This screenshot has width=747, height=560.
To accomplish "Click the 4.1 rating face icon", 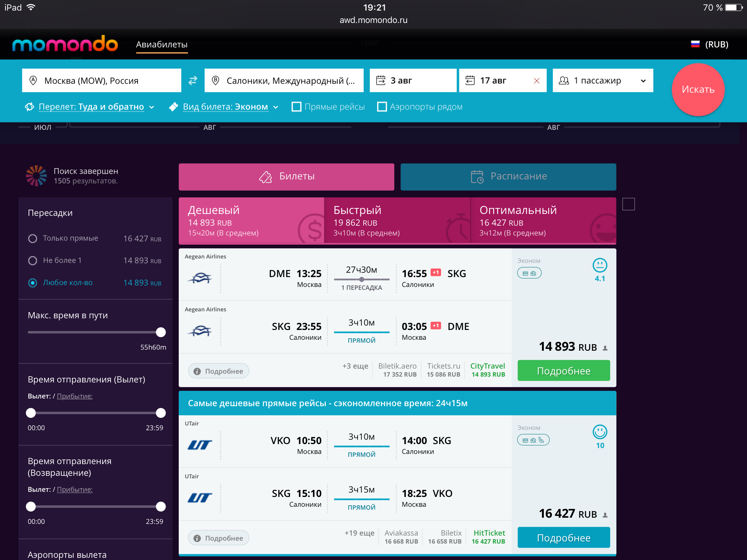I will pos(600,265).
